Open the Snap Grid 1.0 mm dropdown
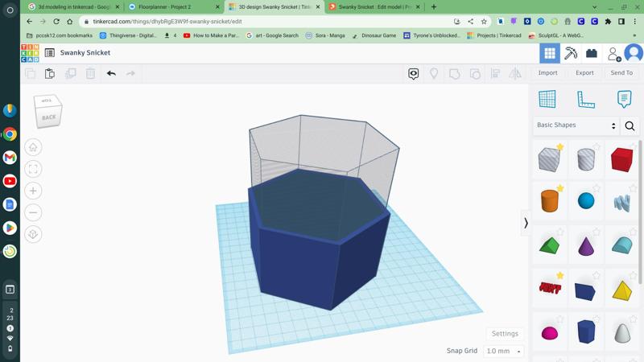 pos(504,351)
